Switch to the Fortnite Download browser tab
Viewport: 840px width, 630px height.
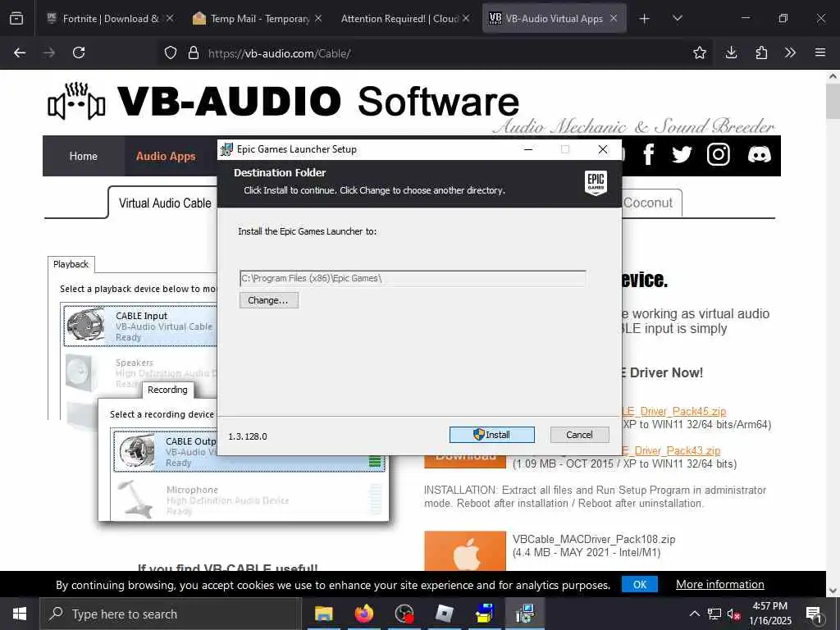tap(111, 18)
